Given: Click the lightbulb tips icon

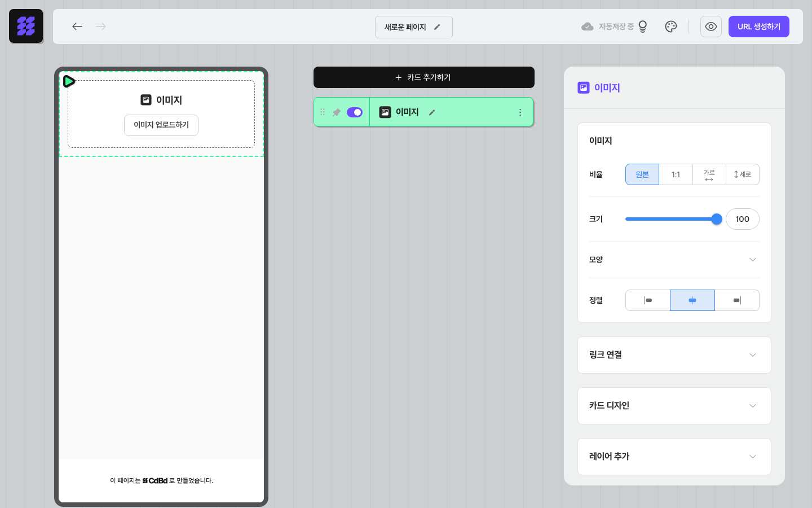Looking at the screenshot, I should click(x=642, y=27).
